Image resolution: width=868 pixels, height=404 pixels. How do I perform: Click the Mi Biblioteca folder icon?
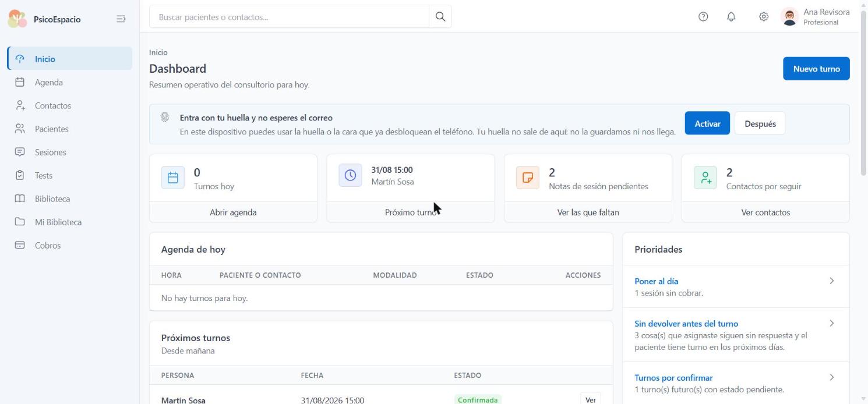point(20,222)
